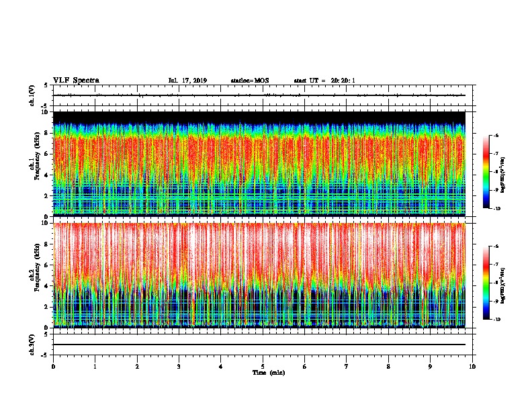Click time axis tick label "1"
The image size is (532, 411).
[x=95, y=367]
